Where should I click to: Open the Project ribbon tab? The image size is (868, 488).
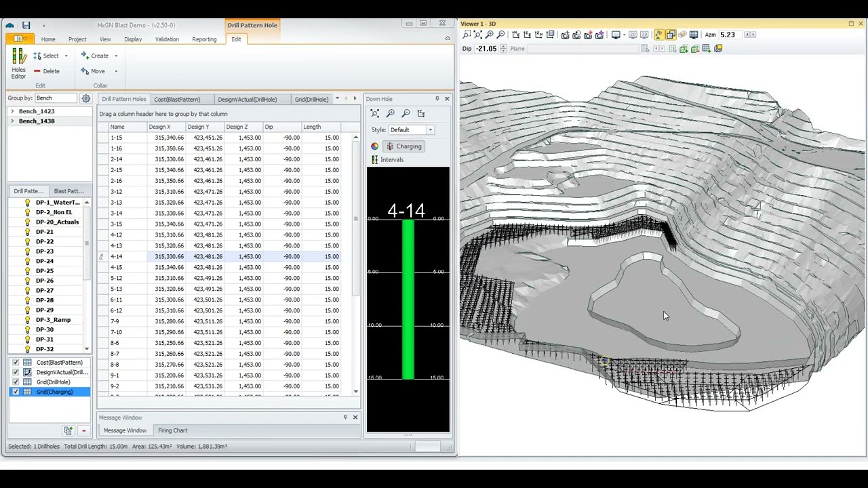(77, 39)
